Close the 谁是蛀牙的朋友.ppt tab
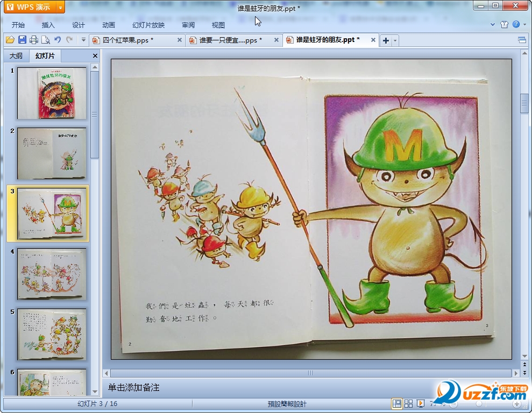The height and width of the screenshot is (413, 532). point(373,40)
